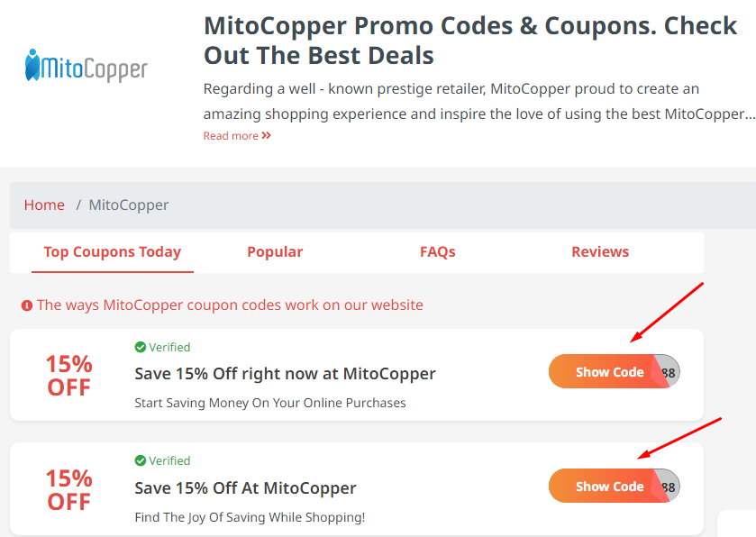756x537 pixels.
Task: Open the FAQs tab
Action: (437, 252)
